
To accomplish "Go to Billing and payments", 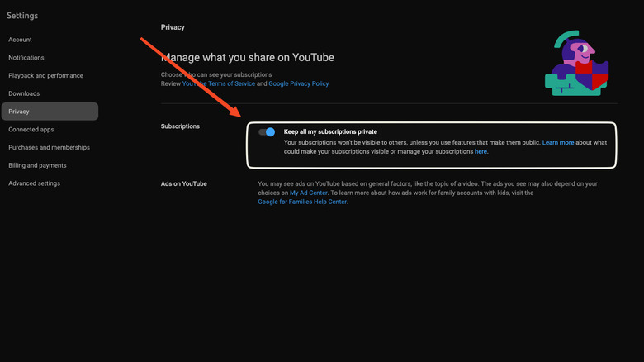I will [x=37, y=165].
